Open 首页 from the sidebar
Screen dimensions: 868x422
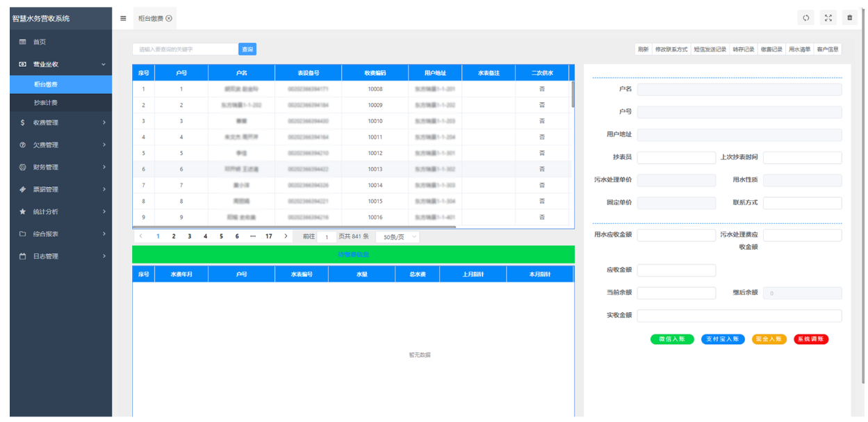[40, 42]
